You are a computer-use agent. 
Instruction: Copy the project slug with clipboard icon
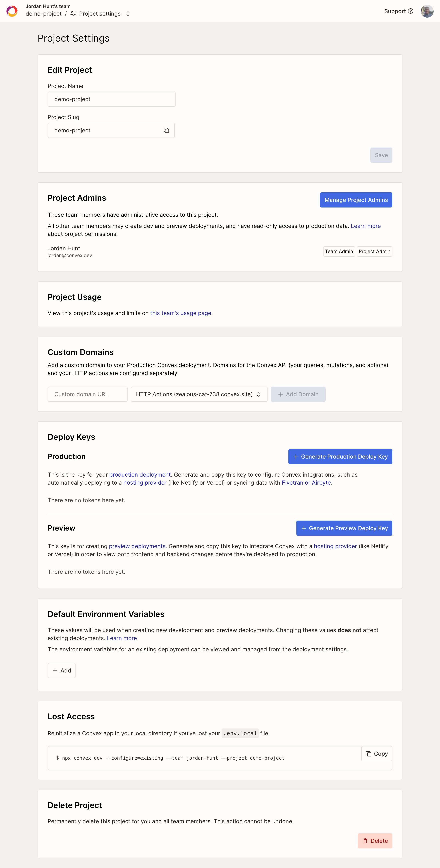tap(166, 130)
